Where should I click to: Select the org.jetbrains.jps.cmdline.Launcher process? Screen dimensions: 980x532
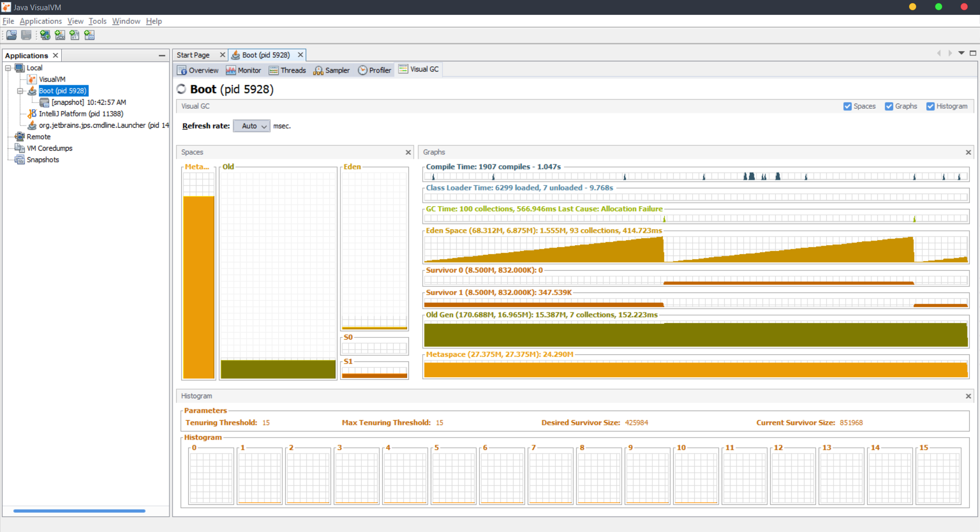[x=104, y=125]
